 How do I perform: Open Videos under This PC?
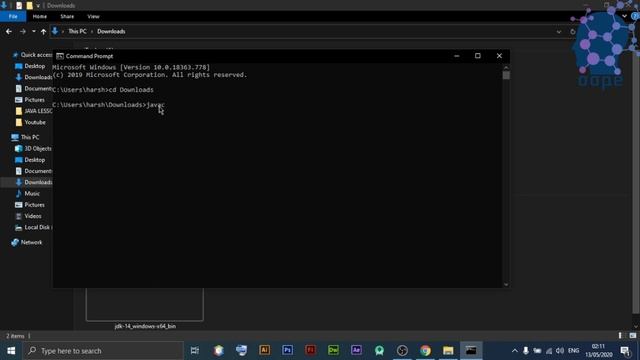pos(29,216)
